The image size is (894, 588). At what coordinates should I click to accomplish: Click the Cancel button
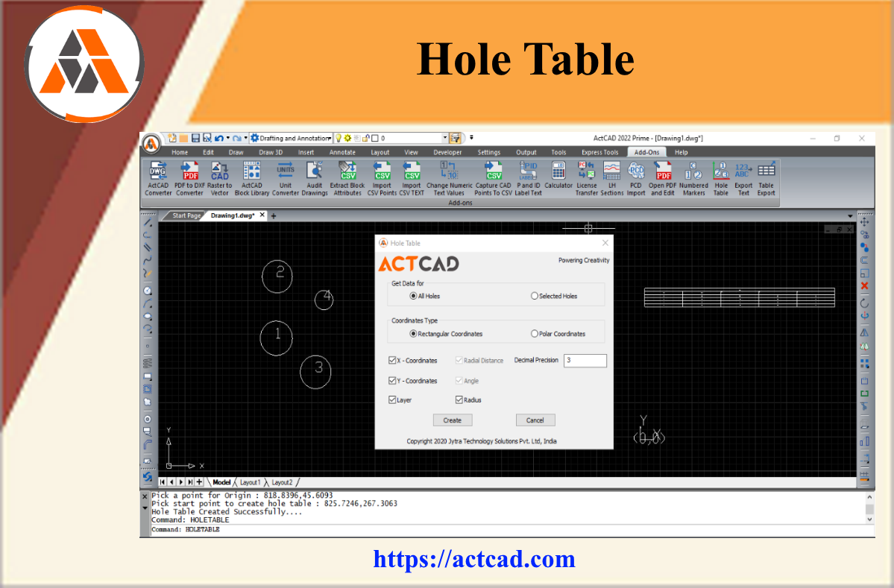tap(535, 420)
